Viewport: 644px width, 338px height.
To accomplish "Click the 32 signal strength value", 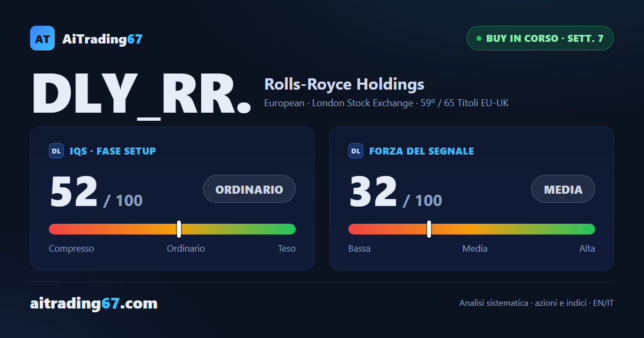I will [x=374, y=192].
